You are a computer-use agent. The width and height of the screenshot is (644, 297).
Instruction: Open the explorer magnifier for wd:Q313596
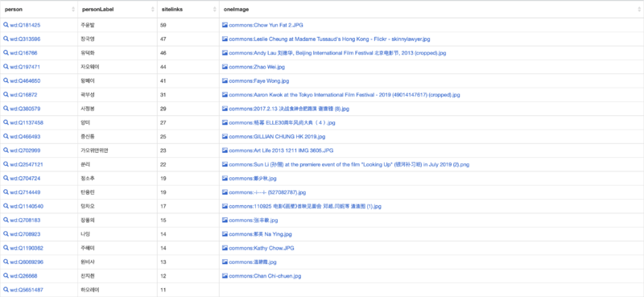(6, 39)
